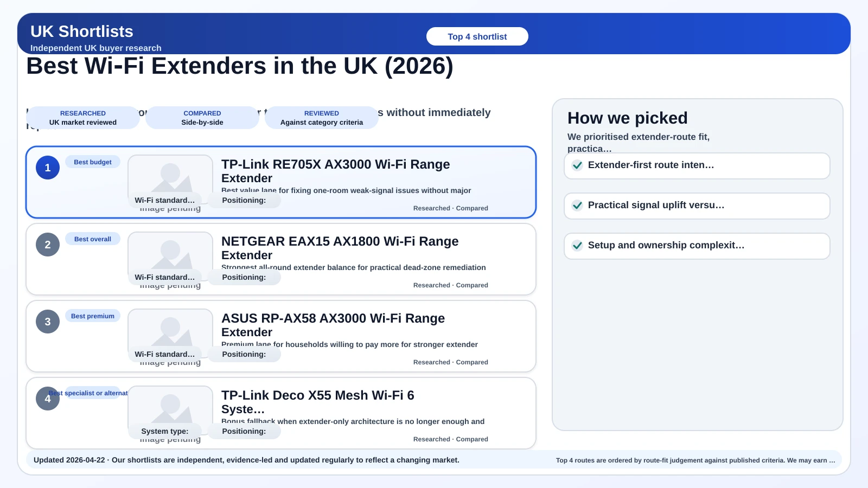Open TP-Link RE705X AX3000 product title
This screenshot has width=868, height=488.
(x=336, y=171)
